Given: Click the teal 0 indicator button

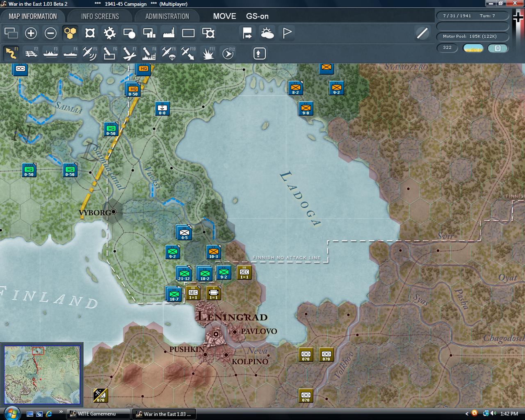Looking at the screenshot, I should click(498, 48).
